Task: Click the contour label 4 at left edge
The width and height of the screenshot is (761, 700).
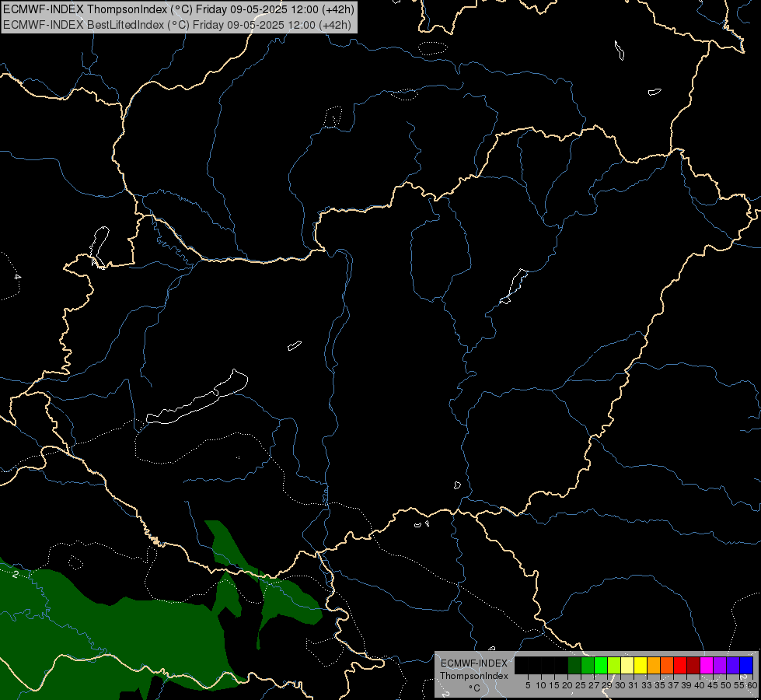Action: 17,277
